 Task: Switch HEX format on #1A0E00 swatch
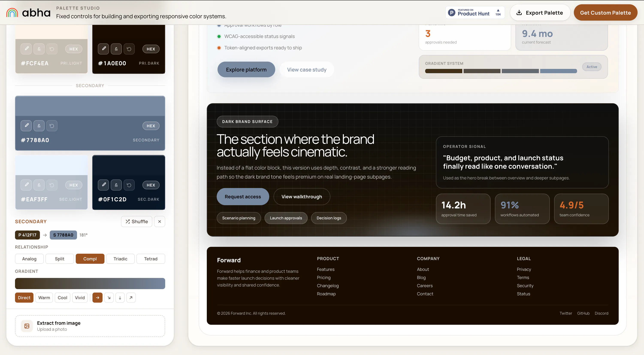click(x=151, y=49)
